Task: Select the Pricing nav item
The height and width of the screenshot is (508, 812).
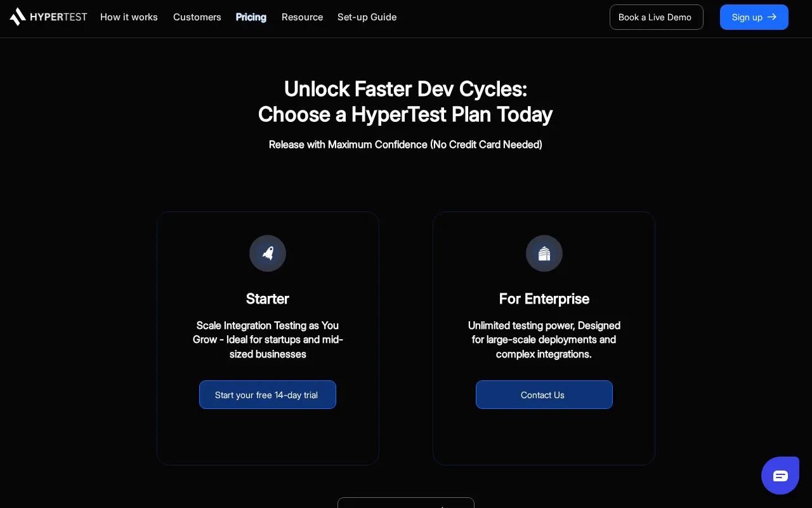Action: tap(251, 17)
